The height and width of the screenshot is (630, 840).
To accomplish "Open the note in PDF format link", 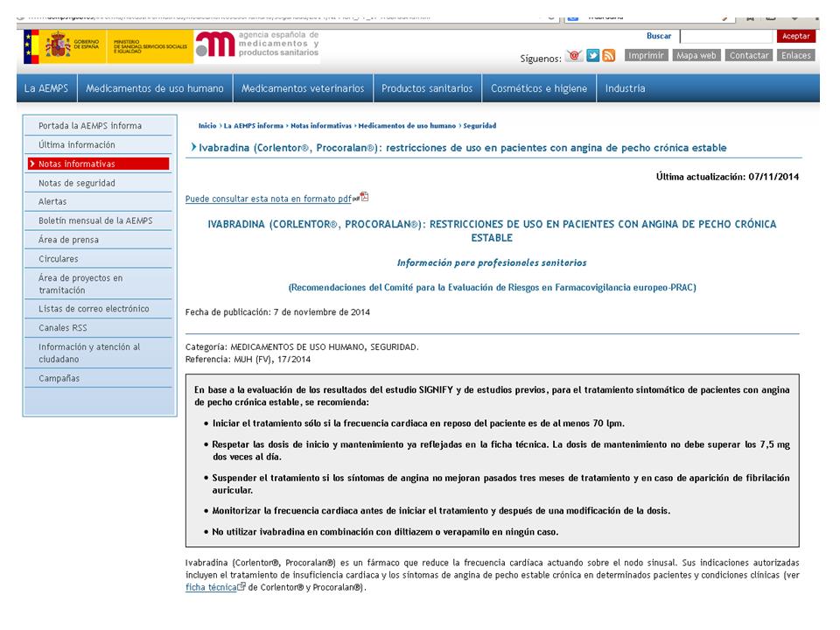I will (268, 199).
